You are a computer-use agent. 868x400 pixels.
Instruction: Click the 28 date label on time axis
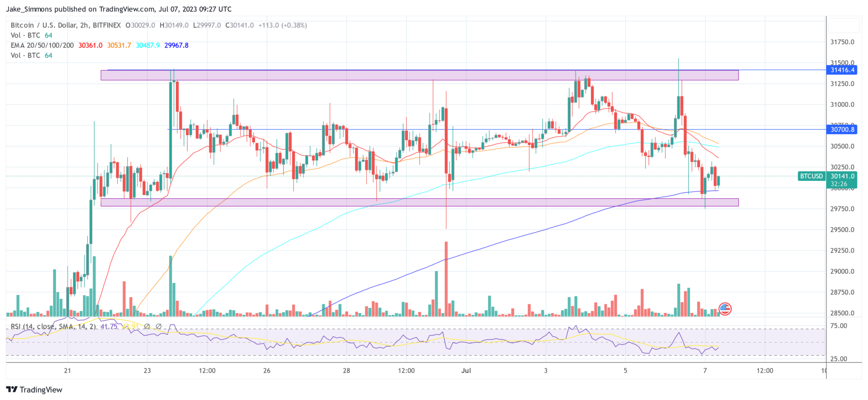(x=346, y=371)
